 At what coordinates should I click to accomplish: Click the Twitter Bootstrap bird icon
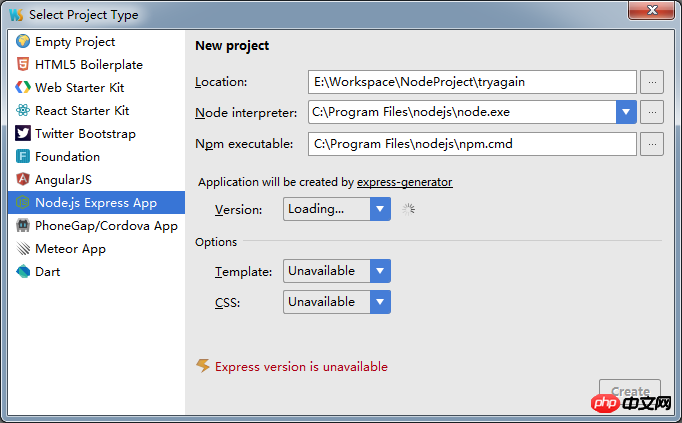pos(23,134)
